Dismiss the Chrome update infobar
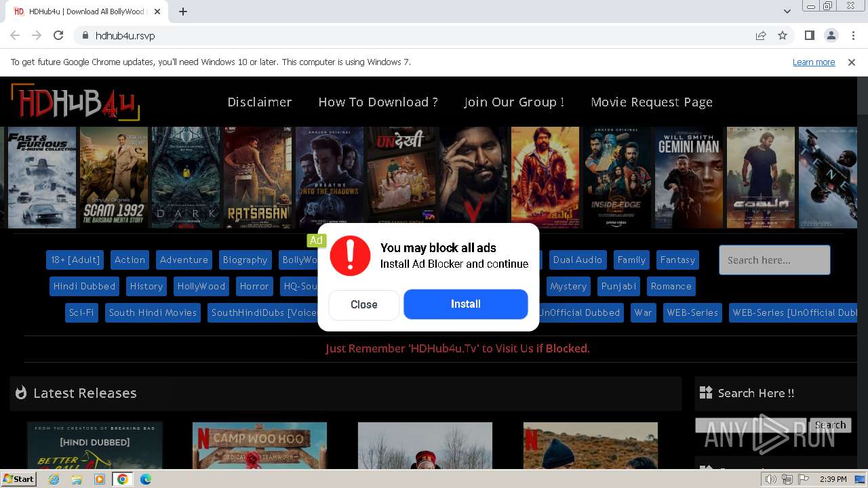The image size is (868, 488). click(x=852, y=62)
